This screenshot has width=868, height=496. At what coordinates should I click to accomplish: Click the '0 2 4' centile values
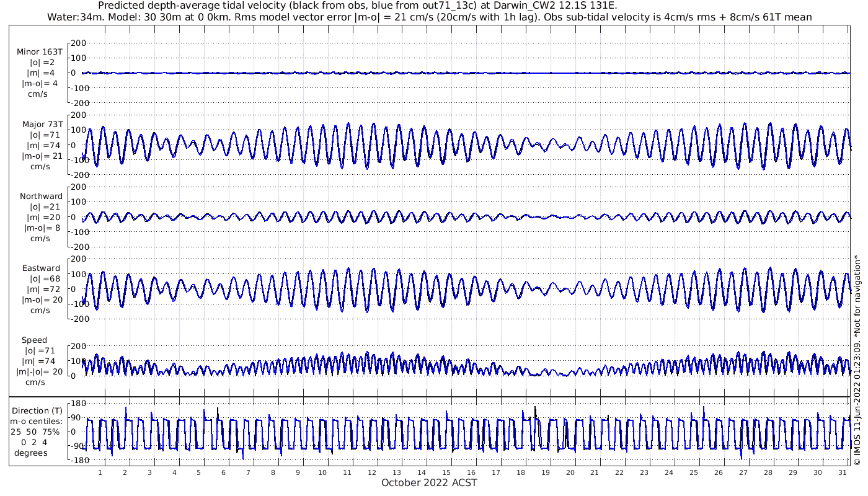point(35,443)
